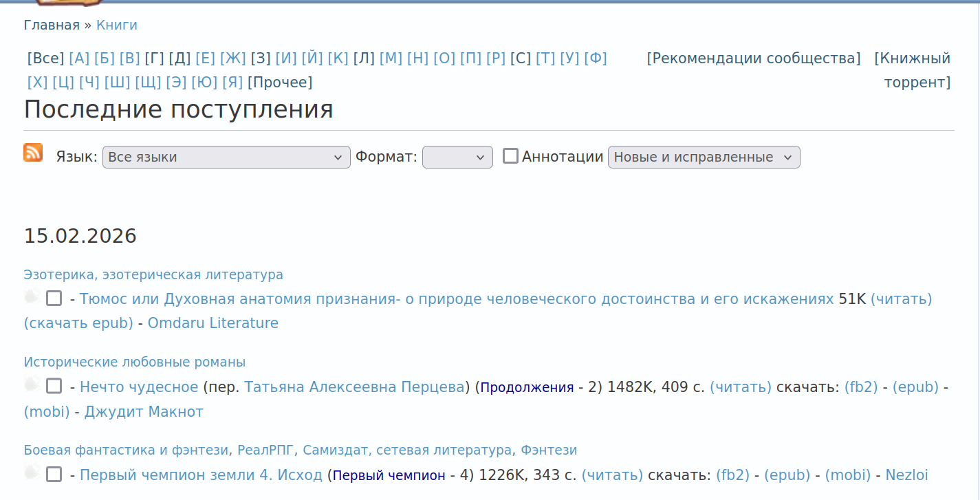Viewport: 980px width, 500px height.
Task: Enable the Аннотации checkbox
Action: tap(510, 156)
